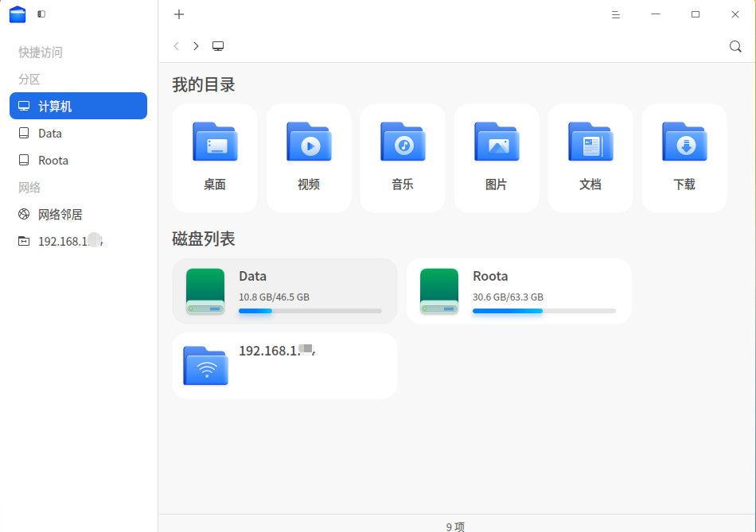Open the 192.168.1.x network share
Screen dimensions: 756x532
coord(284,366)
